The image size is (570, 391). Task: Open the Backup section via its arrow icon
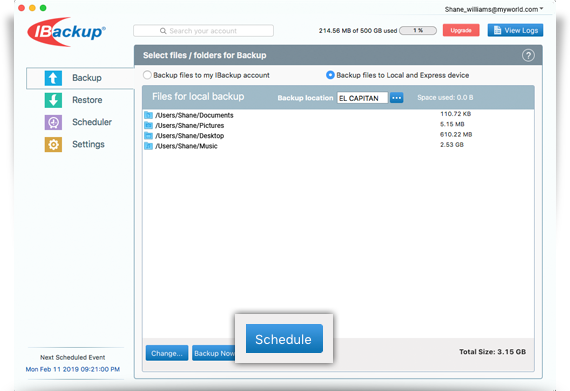point(53,78)
